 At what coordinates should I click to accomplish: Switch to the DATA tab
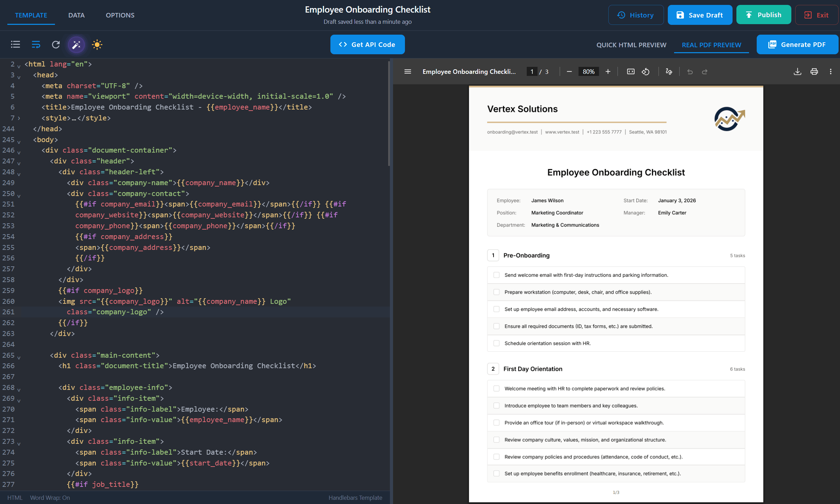point(76,15)
